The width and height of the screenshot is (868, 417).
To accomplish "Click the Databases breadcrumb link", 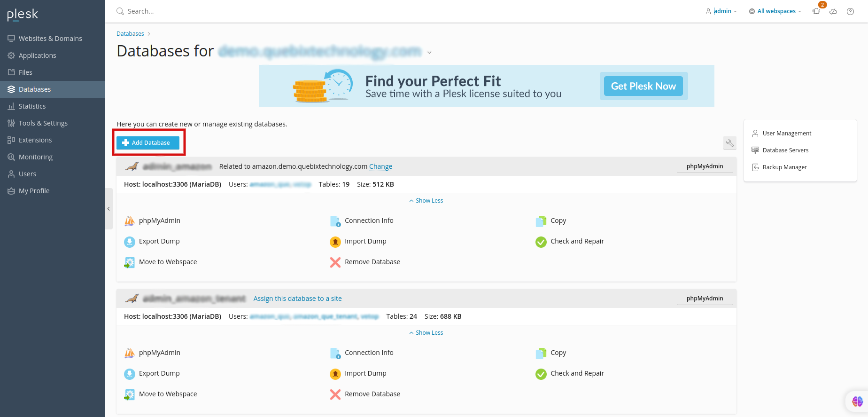I will 130,34.
